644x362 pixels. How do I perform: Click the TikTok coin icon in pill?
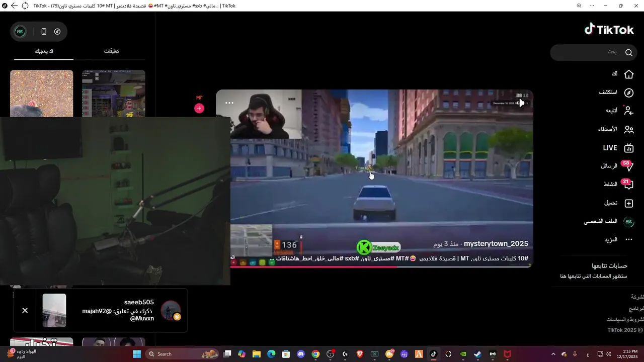(x=57, y=31)
